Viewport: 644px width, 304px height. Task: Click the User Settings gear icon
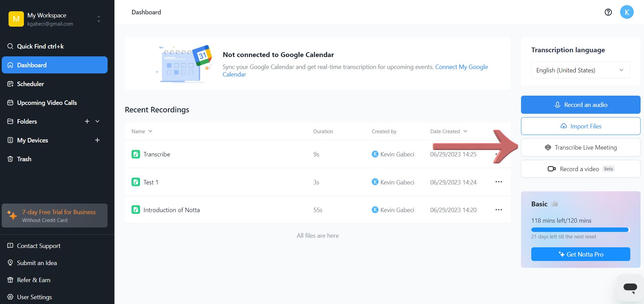click(x=10, y=297)
